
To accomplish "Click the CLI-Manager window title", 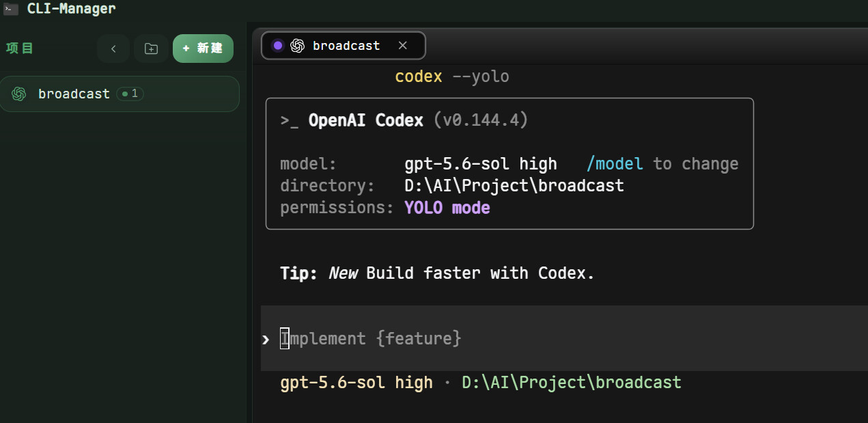I will click(71, 9).
